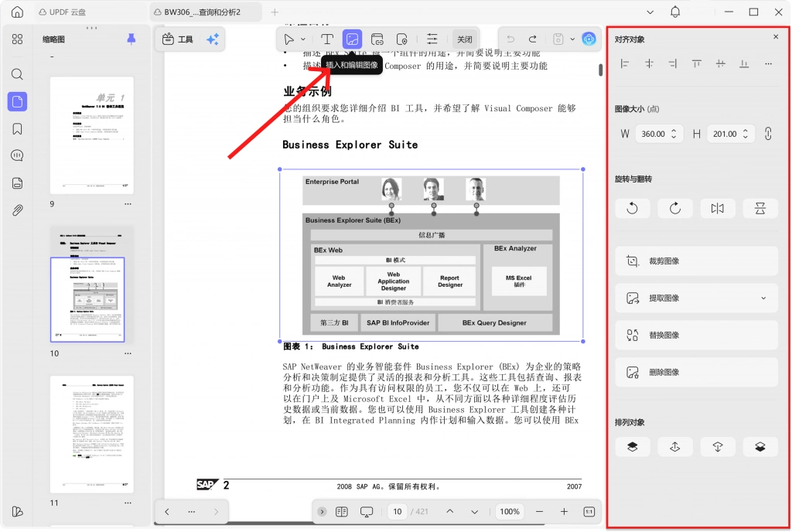Open the page display layout icon
The width and height of the screenshot is (792, 532).
pos(341,512)
